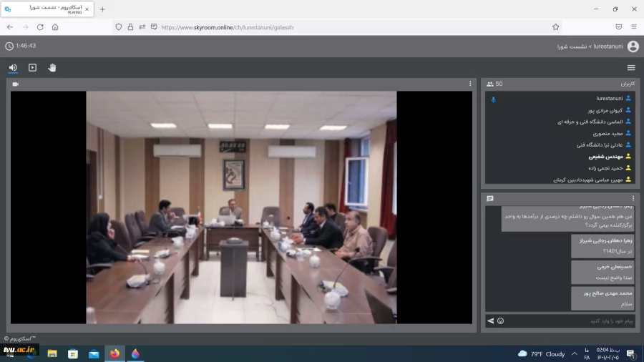Screen dimensions: 644x362
Task: Open the tracking protection shield icon
Action: click(x=118, y=27)
